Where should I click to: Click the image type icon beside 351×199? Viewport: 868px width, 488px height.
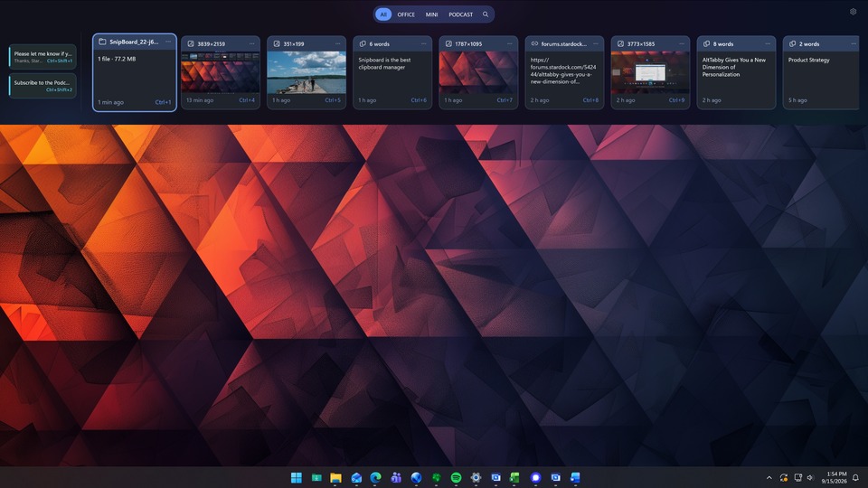(x=277, y=43)
